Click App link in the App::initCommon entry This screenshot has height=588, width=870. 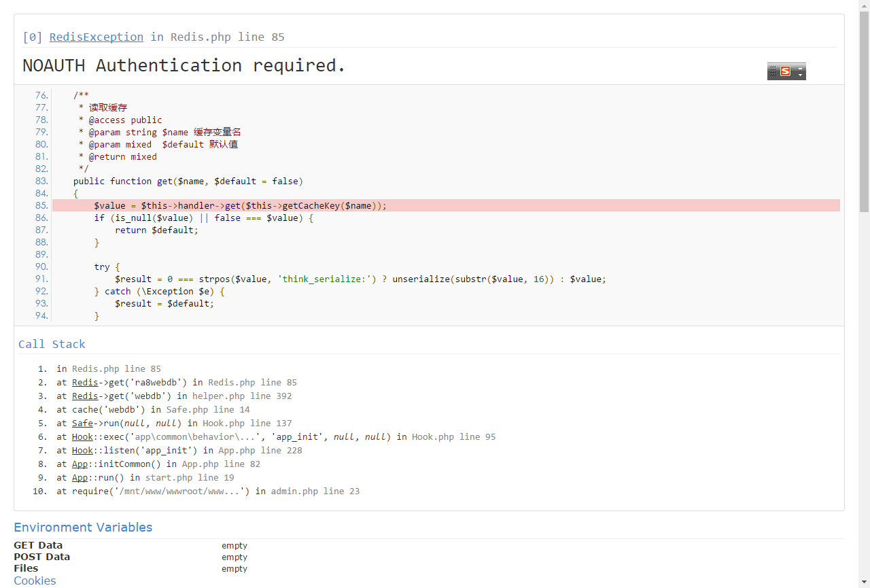tap(80, 464)
